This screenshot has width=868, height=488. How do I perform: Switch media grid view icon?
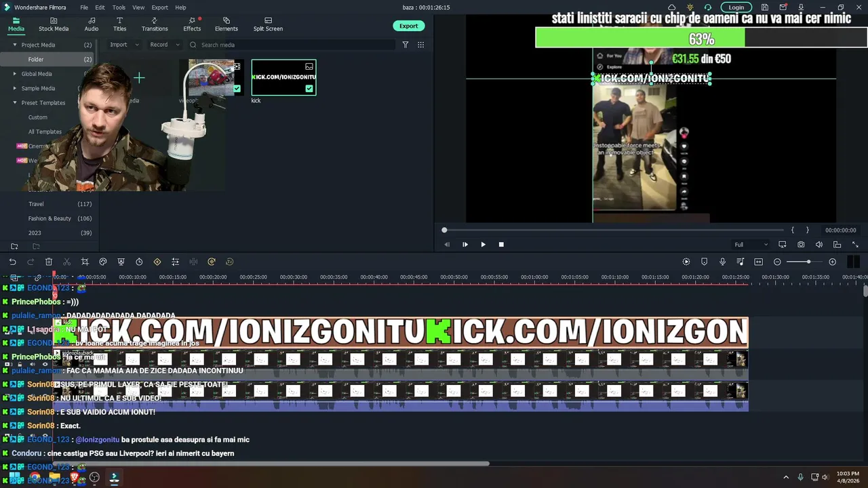tap(421, 45)
